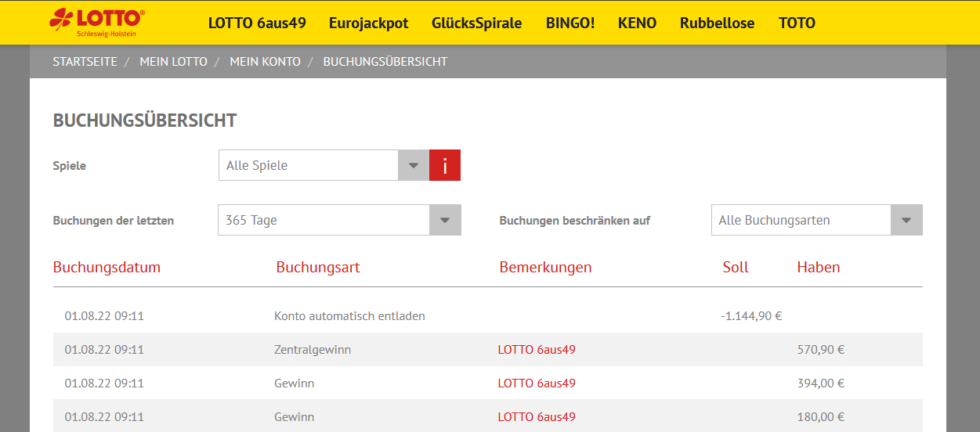Expand the Alle Spiele dropdown arrow
Image resolution: width=980 pixels, height=432 pixels.
point(414,165)
